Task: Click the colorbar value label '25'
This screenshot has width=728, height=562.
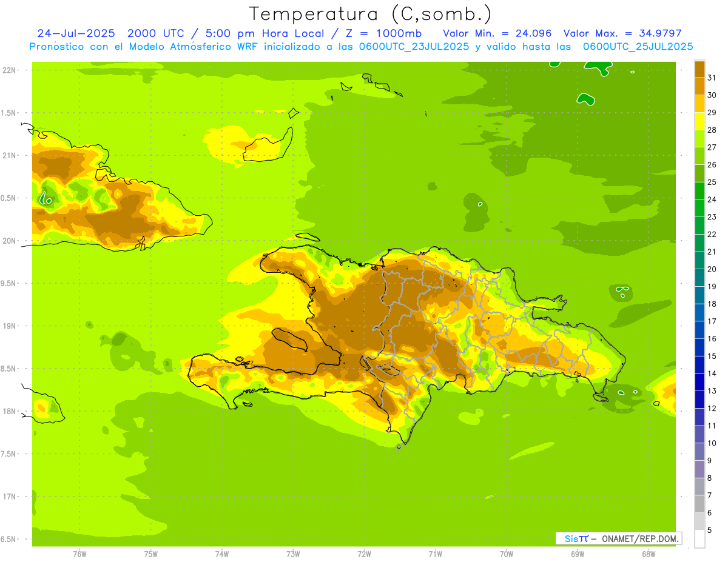Action: [712, 182]
